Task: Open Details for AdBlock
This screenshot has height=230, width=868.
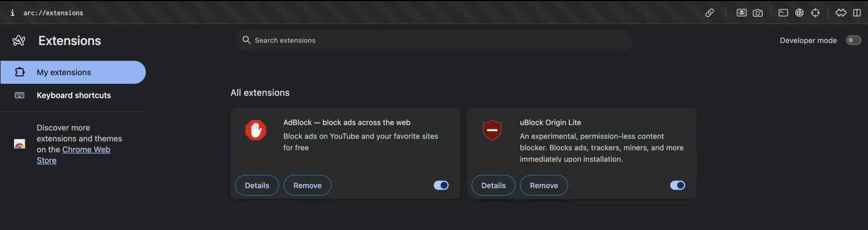Action: 257,185
